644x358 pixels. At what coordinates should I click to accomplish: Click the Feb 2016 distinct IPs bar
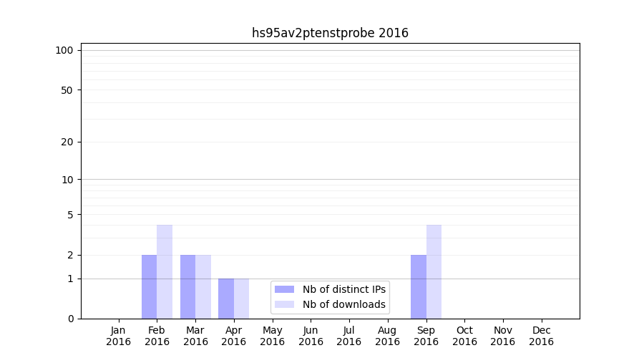(x=149, y=286)
